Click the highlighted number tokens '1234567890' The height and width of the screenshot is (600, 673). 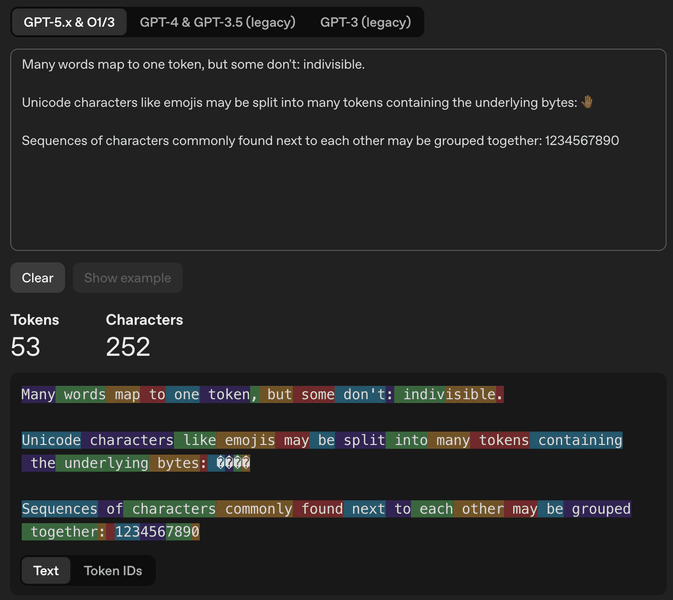(157, 532)
